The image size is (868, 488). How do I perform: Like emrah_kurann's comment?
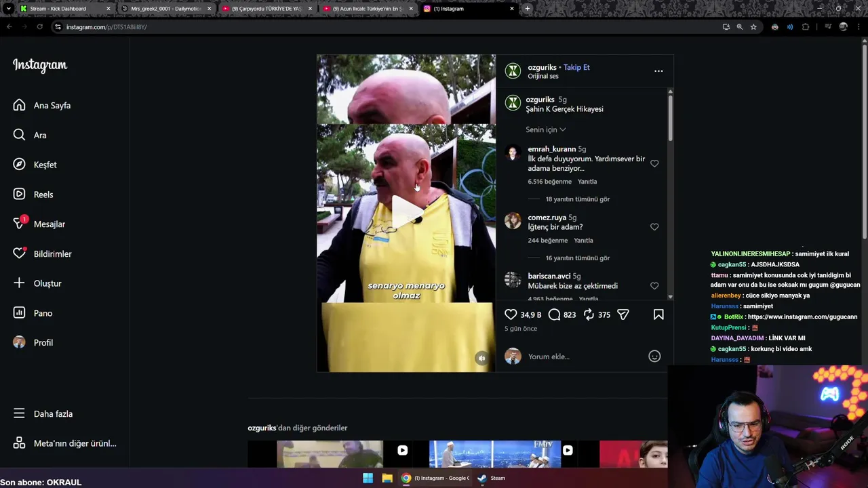pos(654,163)
